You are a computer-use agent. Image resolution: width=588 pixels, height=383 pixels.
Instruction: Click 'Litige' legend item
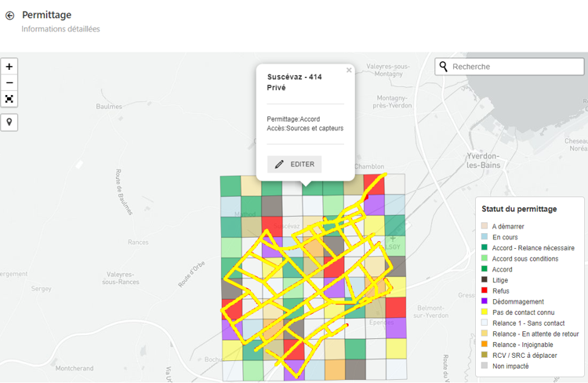point(501,280)
